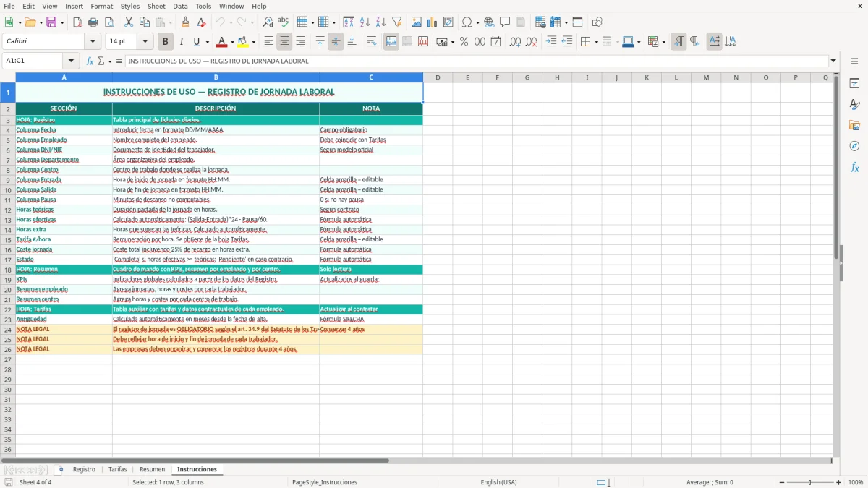Open the Data menu
This screenshot has height=488, width=868.
pyautogui.click(x=180, y=6)
